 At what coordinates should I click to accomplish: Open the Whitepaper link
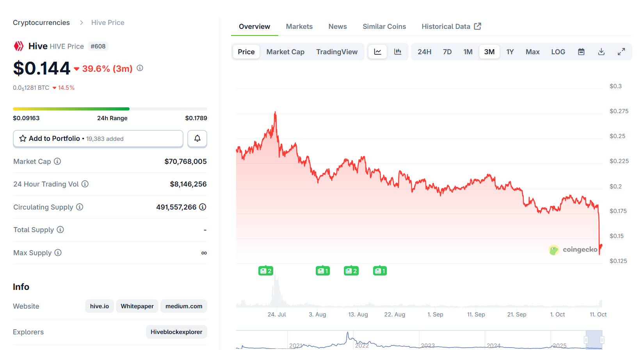point(137,306)
